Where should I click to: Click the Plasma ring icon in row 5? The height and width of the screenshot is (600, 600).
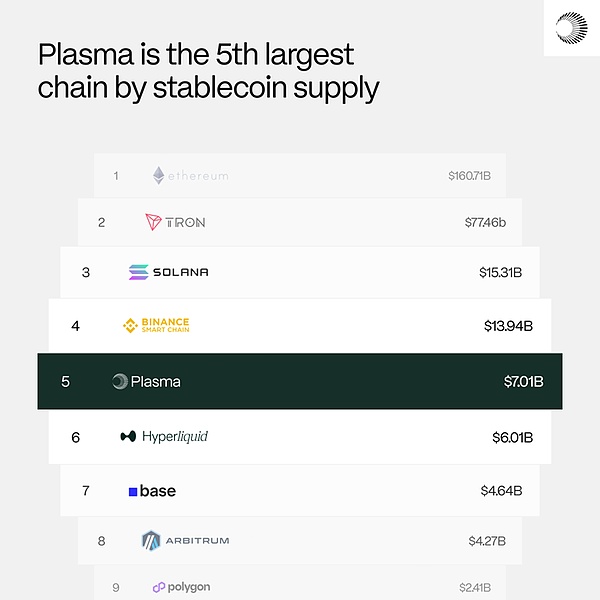click(x=120, y=381)
